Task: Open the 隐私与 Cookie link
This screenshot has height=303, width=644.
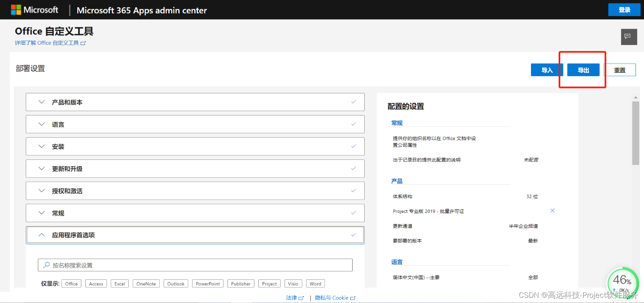Action: point(335,298)
